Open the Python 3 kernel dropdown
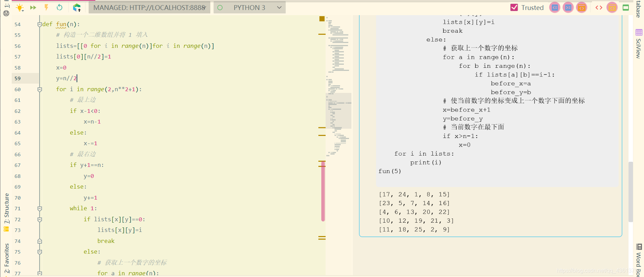The image size is (644, 277). pos(250,8)
